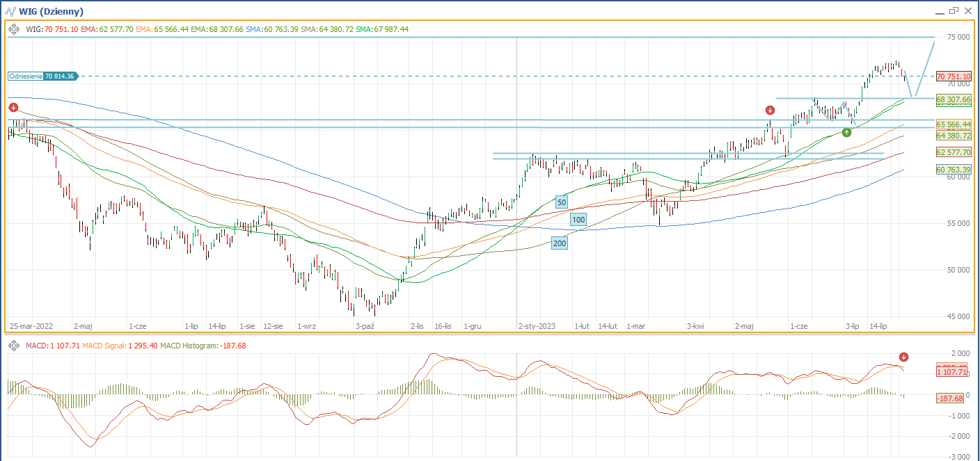Select the Odniesienie 70 814.36 reference label

coord(43,76)
